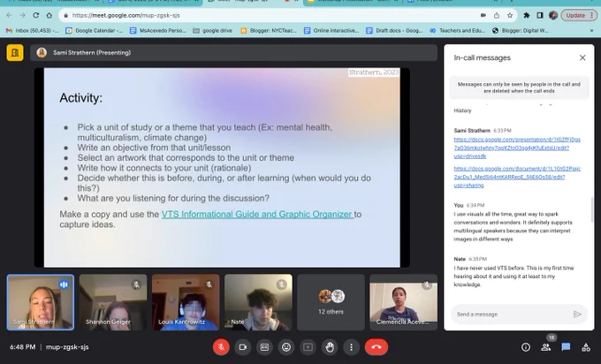Screen dimensions: 601x364
Task: Open the emoji reactions button
Action: tap(286, 347)
